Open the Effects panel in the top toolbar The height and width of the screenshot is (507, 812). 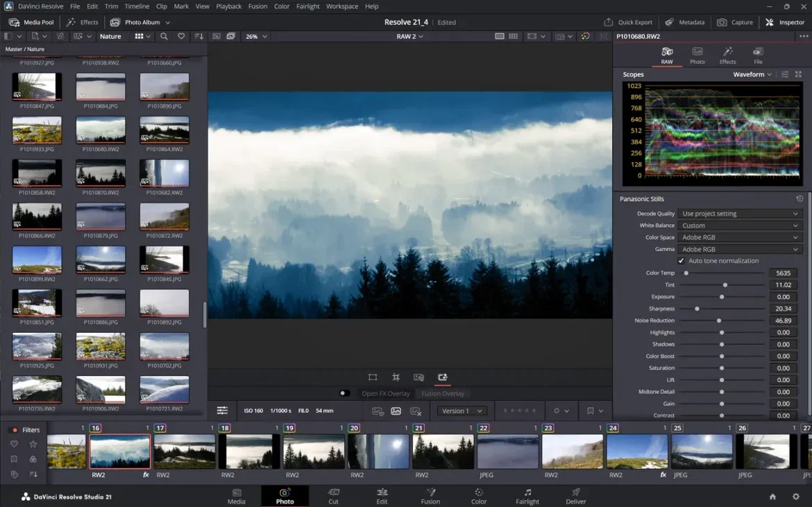click(83, 22)
